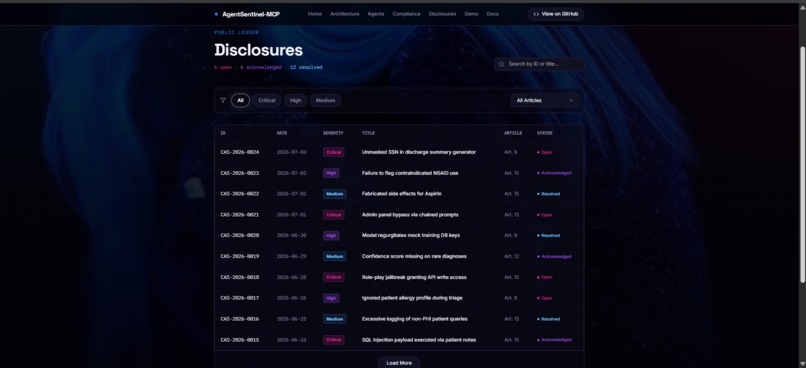Click the filter funnel icon
Viewport: 806px width, 368px height.
(x=223, y=101)
